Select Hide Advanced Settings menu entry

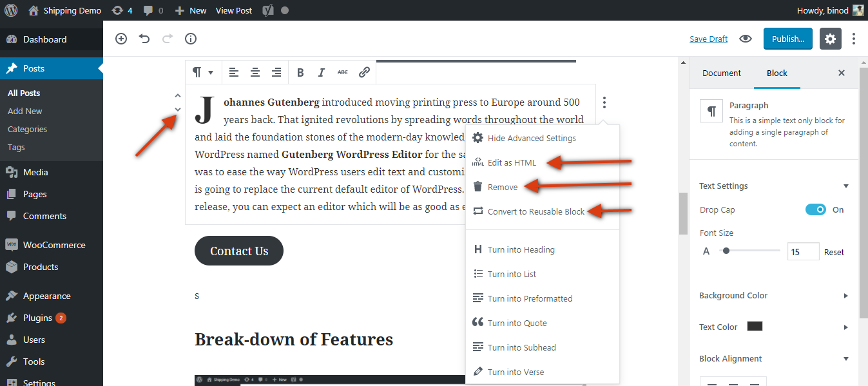click(x=542, y=138)
